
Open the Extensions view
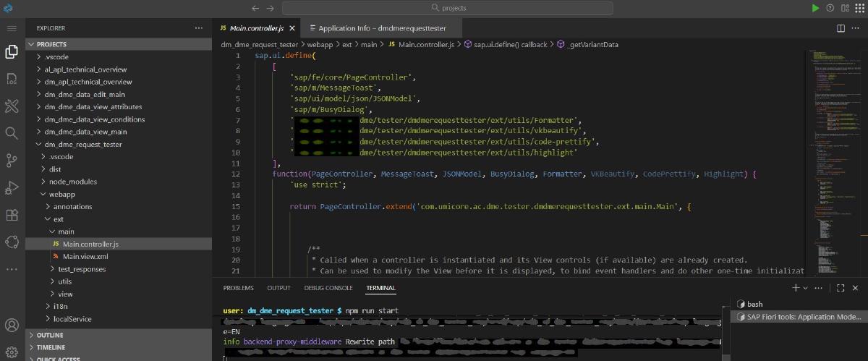12,215
